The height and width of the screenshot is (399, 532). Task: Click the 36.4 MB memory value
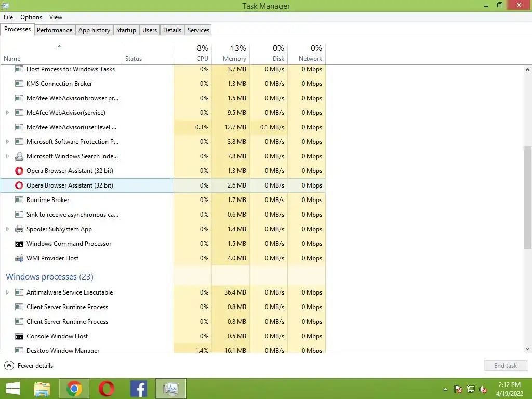(235, 292)
